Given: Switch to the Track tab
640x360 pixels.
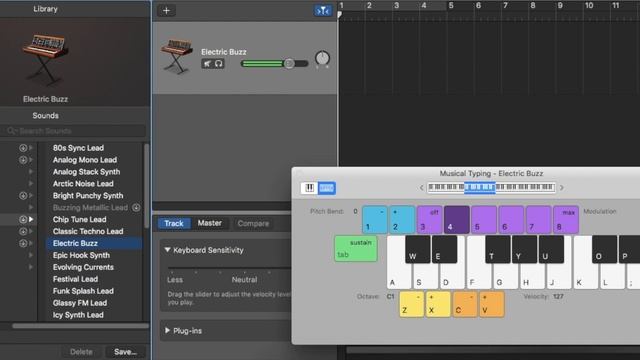Looking at the screenshot, I should click(x=174, y=223).
